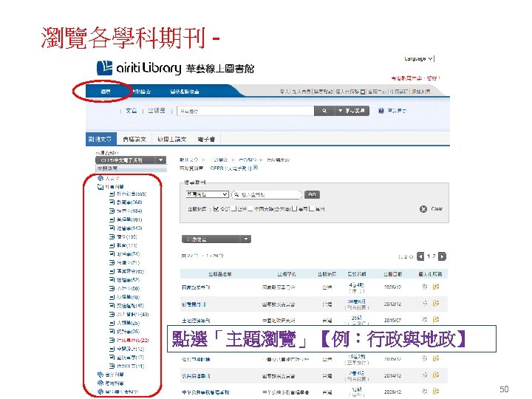Tick the 台灣 region checkbox

[233, 208]
